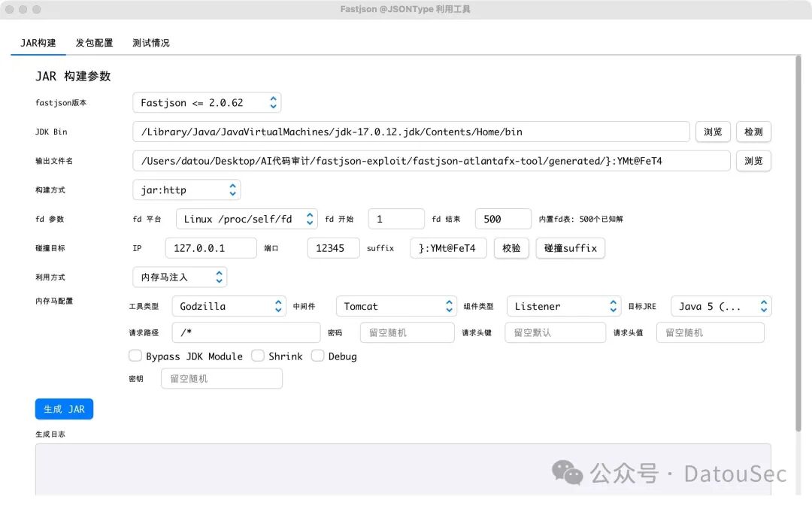Image resolution: width=812 pixels, height=506 pixels.
Task: Click the 输出文件名 path field
Action: click(432, 161)
